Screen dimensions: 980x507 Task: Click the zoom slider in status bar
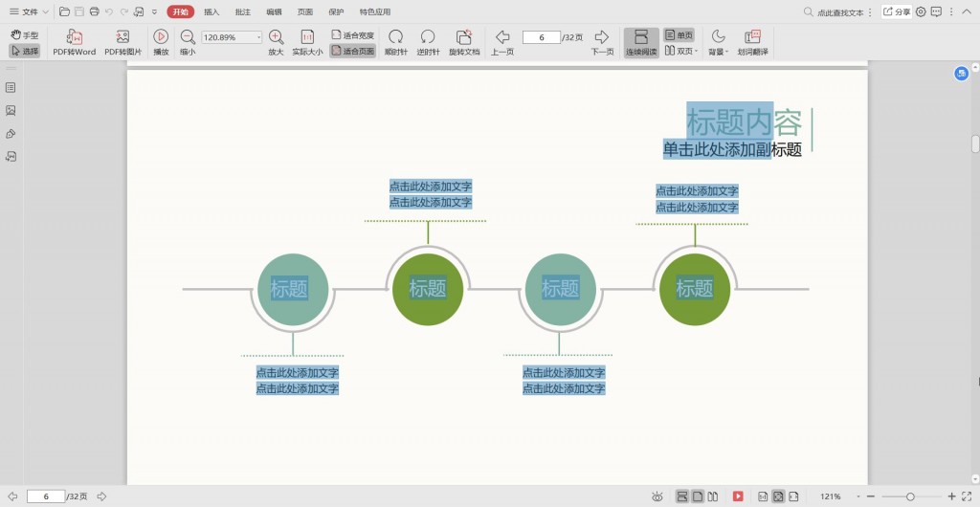tap(910, 496)
